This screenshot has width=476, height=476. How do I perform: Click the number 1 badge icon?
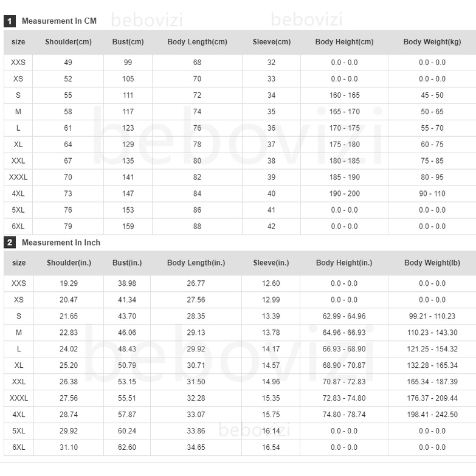click(10, 21)
